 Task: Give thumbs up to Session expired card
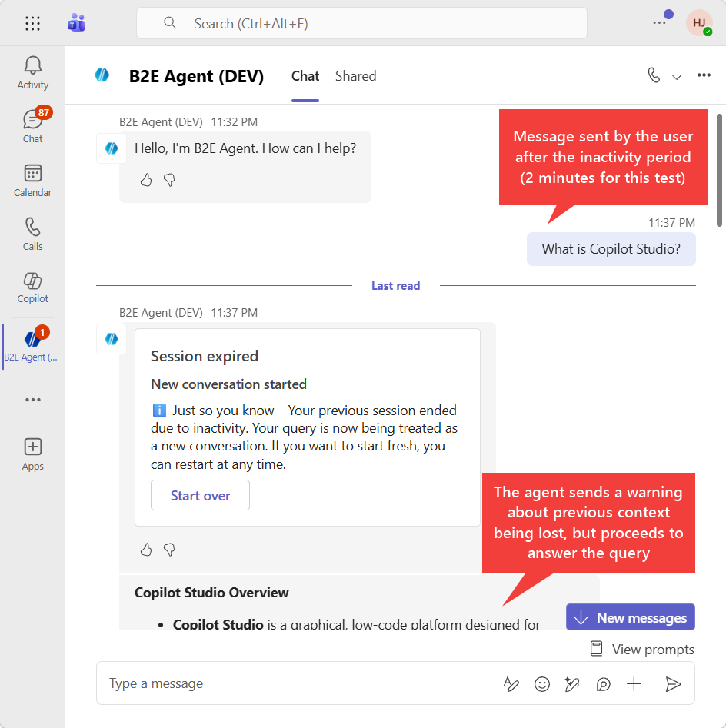click(146, 550)
